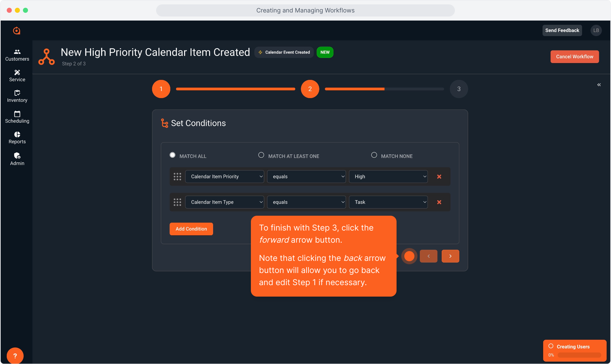Image resolution: width=611 pixels, height=364 pixels.
Task: Click the app logo icon in top-left
Action: pos(17,31)
